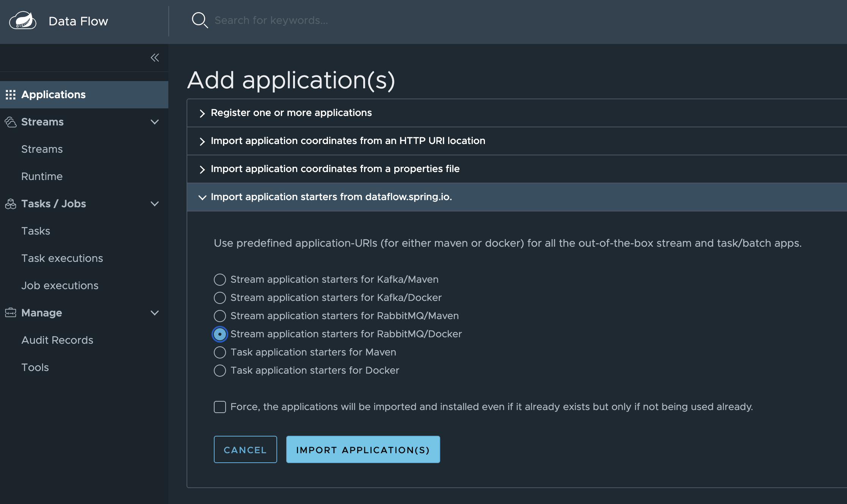Open Applications in the sidebar

pyautogui.click(x=84, y=95)
